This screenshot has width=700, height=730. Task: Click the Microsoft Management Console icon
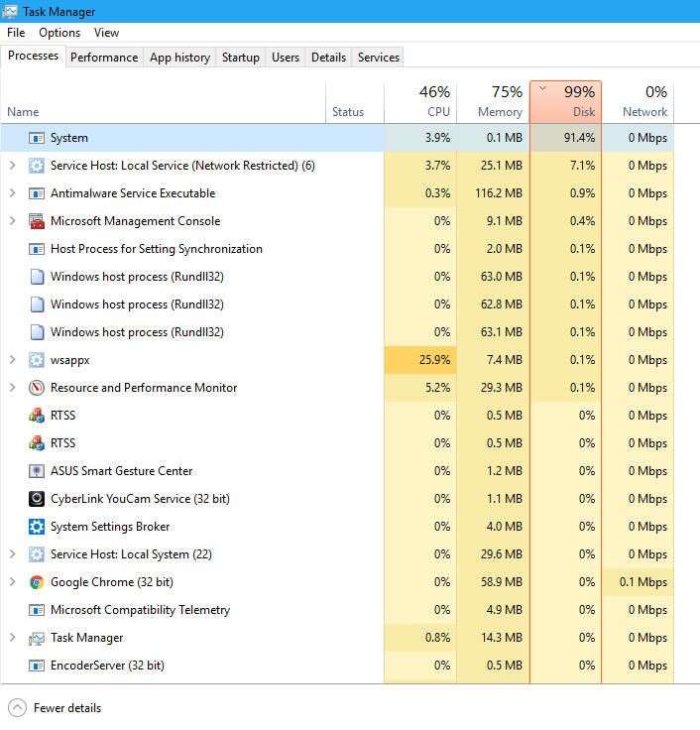click(x=37, y=220)
